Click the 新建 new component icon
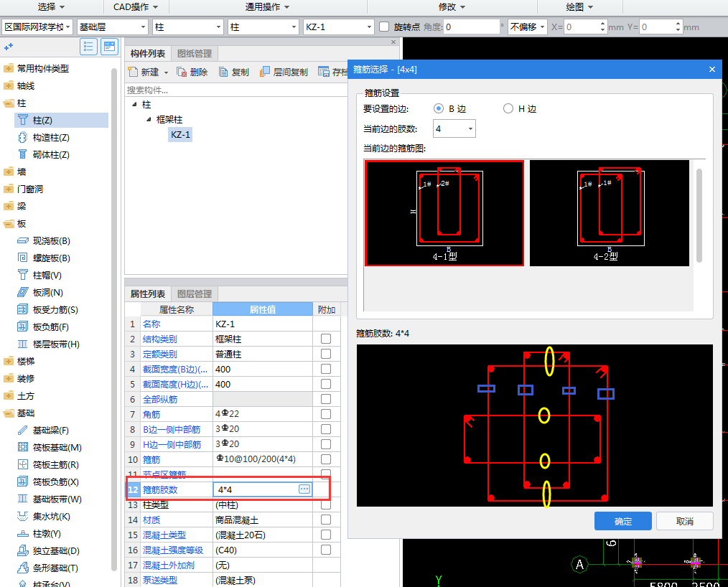This screenshot has width=728, height=587. (134, 72)
